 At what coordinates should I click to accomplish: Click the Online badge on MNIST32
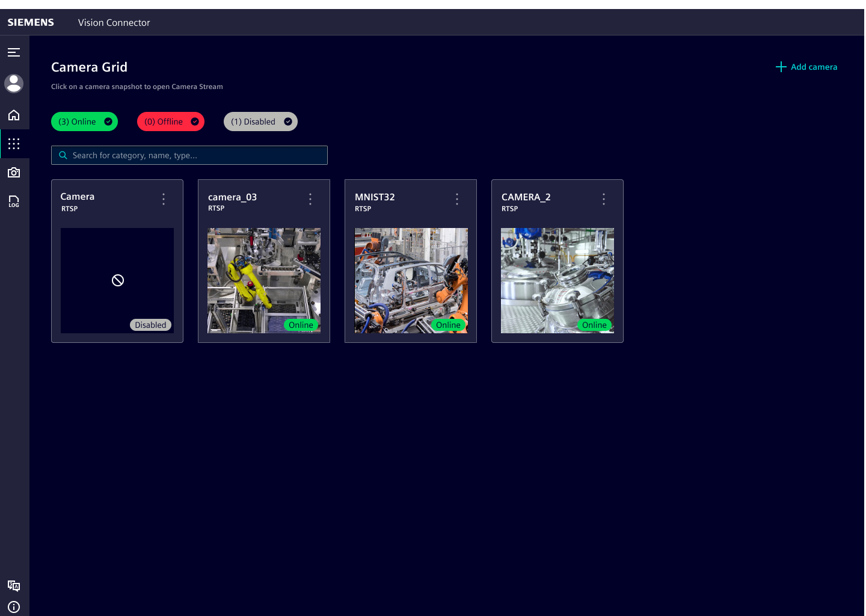tap(448, 325)
